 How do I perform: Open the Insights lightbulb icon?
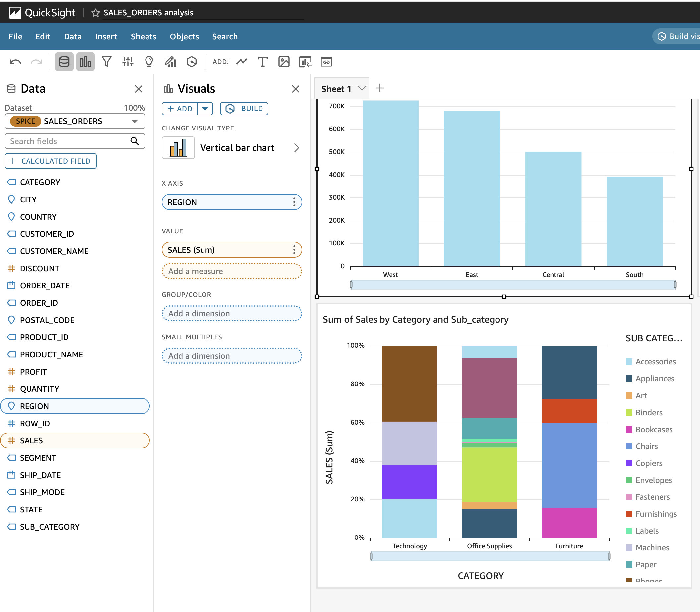pos(149,62)
